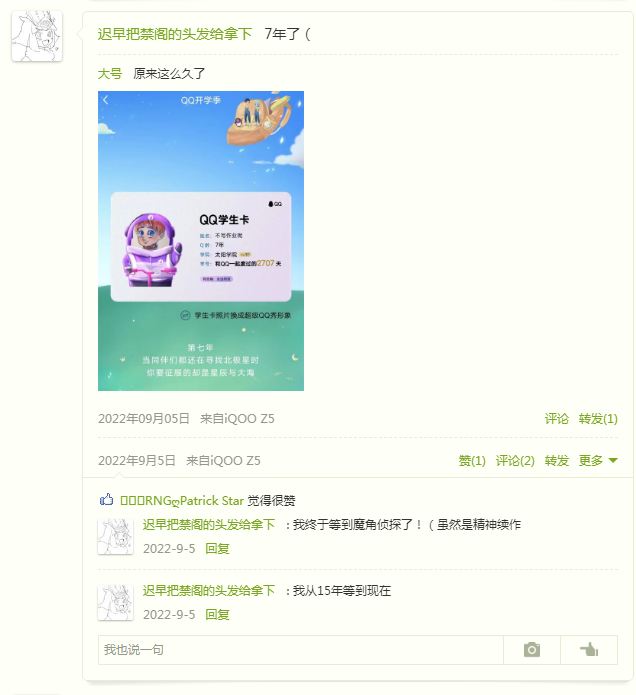Click the pointing hand icon beside camera
Screen dimensions: 636x695
(589, 650)
